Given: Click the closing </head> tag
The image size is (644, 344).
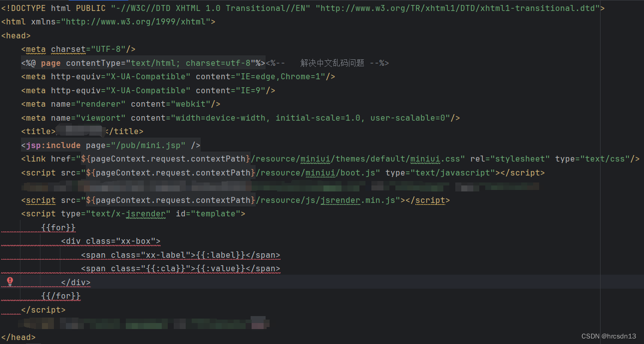Looking at the screenshot, I should (x=18, y=337).
